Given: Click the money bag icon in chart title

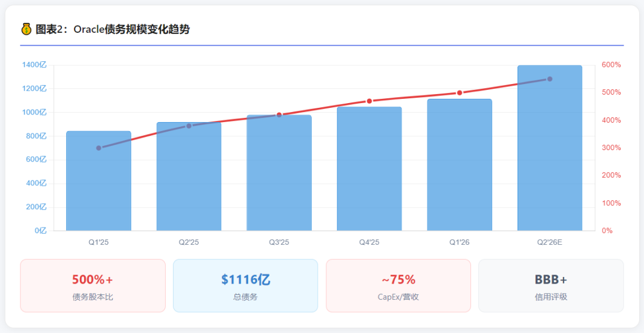Looking at the screenshot, I should 26,30.
